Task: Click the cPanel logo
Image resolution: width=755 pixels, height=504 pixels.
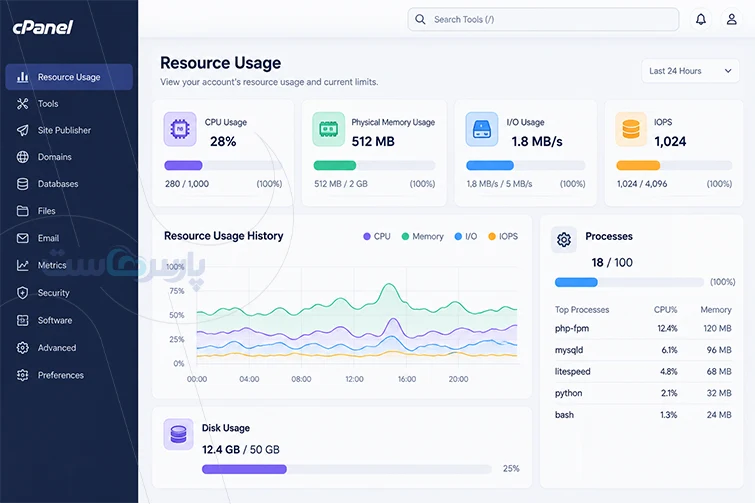Action: 43,27
